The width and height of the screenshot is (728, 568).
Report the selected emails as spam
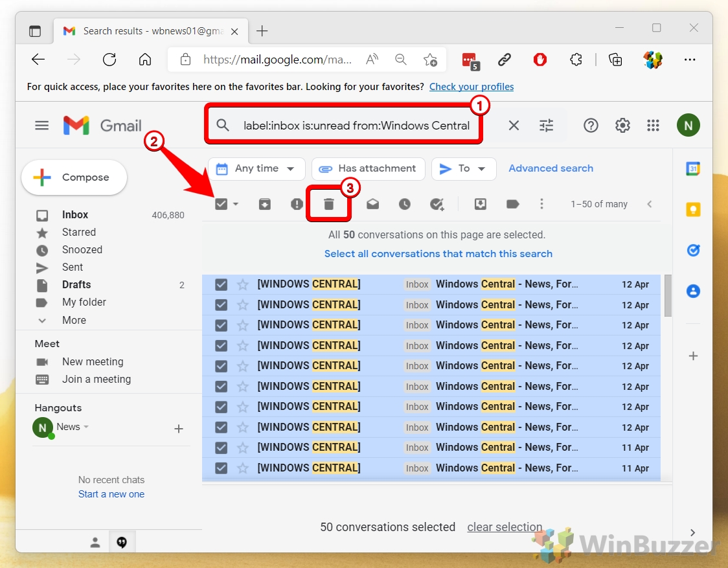tap(296, 203)
